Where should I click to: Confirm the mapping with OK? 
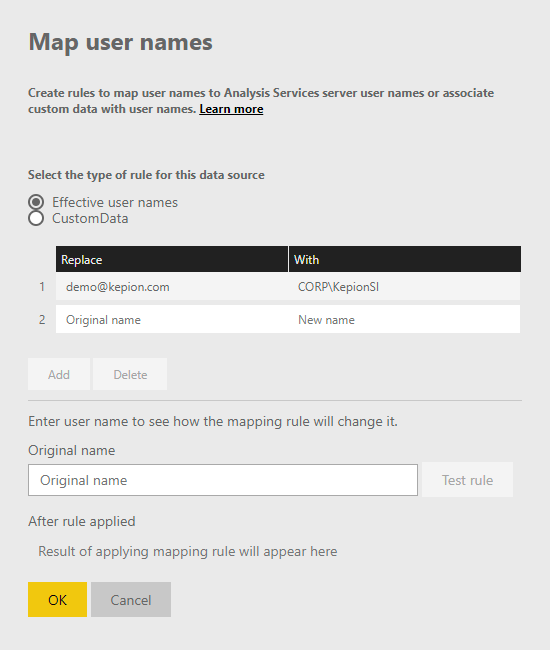click(x=58, y=599)
